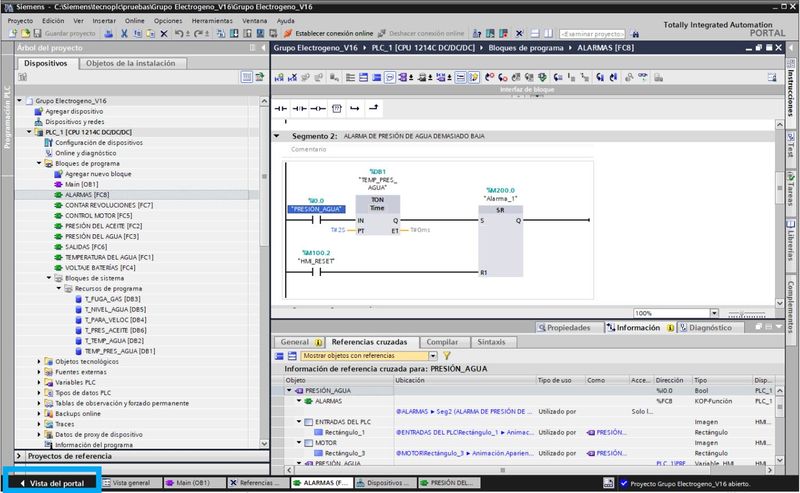Click the Dispositivos y redes tree item
Image resolution: width=800 pixels, height=493 pixels.
click(74, 121)
